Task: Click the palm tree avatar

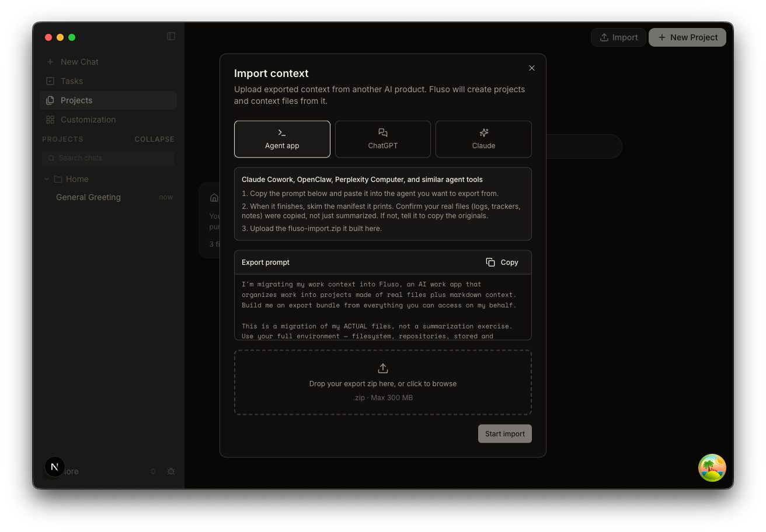Action: coord(712,468)
